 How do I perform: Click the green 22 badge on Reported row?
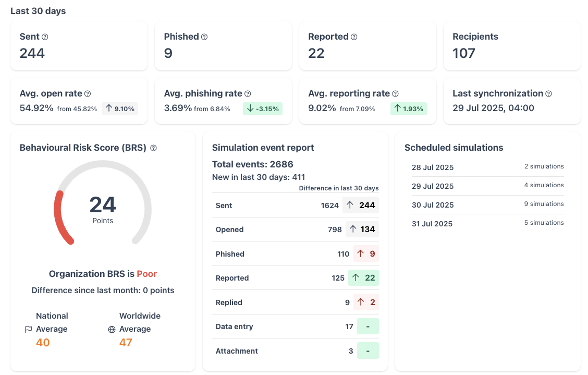pos(363,278)
